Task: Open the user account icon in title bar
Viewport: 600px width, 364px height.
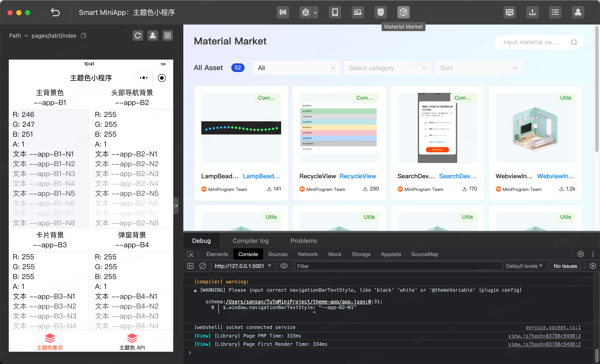Action: (578, 12)
